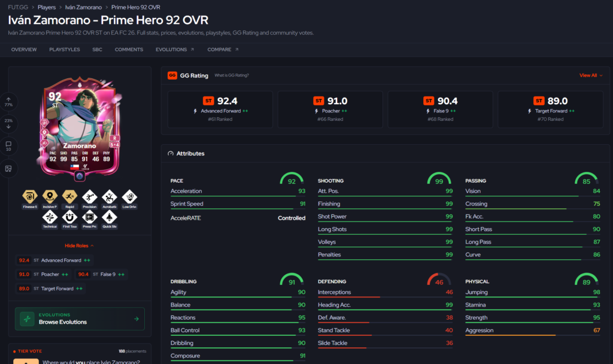Image resolution: width=613 pixels, height=364 pixels.
Task: Select the 91.0 Poacher rating card
Action: click(330, 110)
